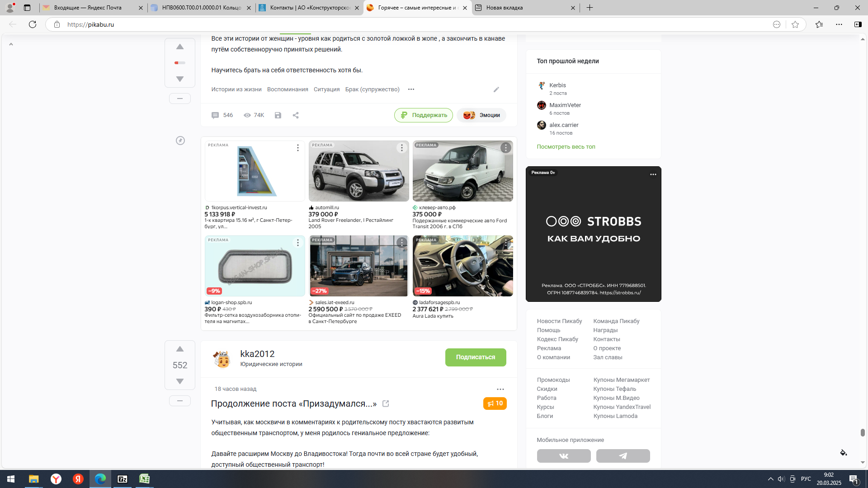Open STROBBS ad options menu
Screen dimensions: 868x488
[x=653, y=174]
